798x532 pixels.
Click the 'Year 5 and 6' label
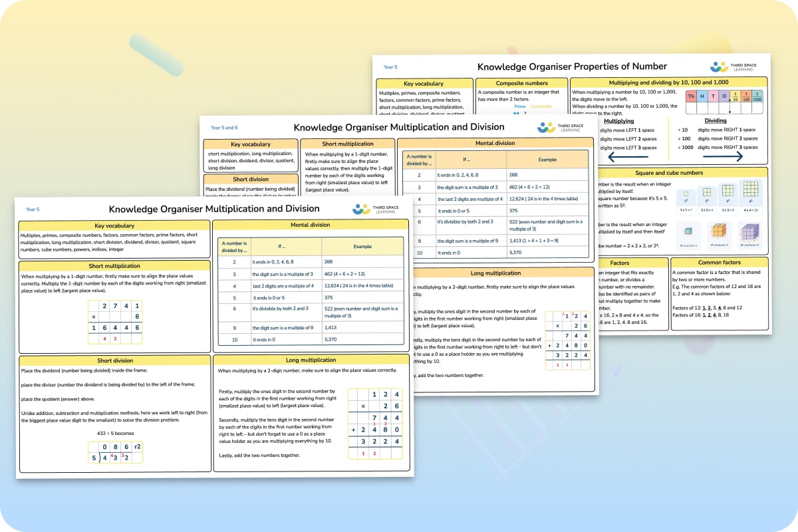click(x=224, y=128)
